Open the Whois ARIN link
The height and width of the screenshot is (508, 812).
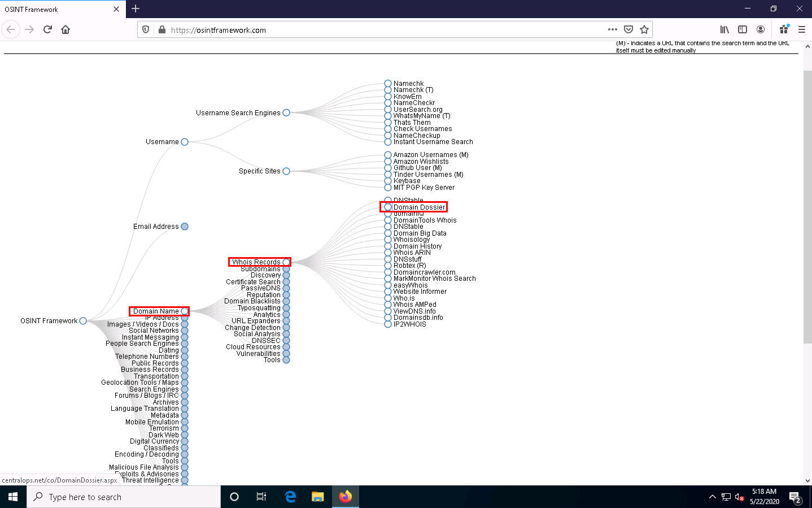point(412,253)
